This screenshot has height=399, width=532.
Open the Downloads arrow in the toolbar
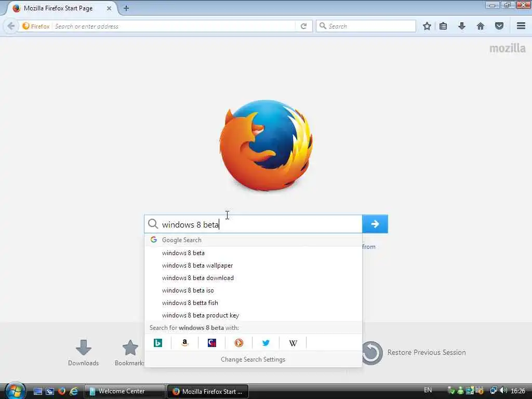coord(462,26)
